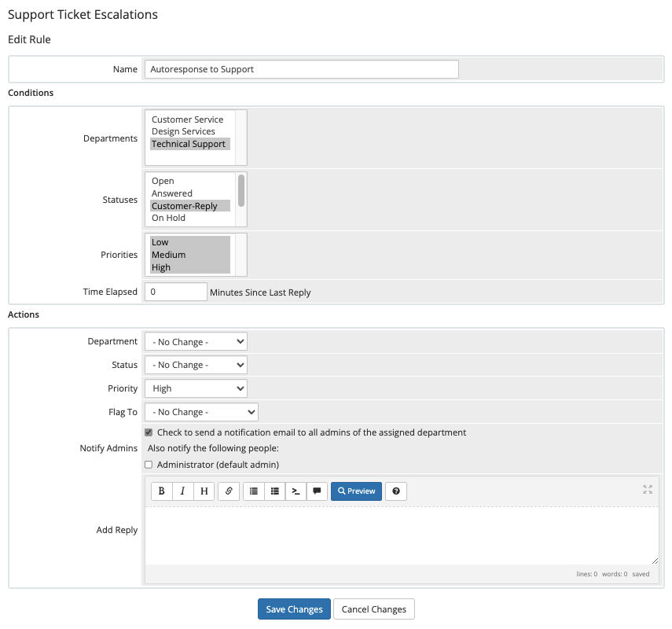This screenshot has height=629, width=672.
Task: Open the Flag To dropdown
Action: pos(201,412)
